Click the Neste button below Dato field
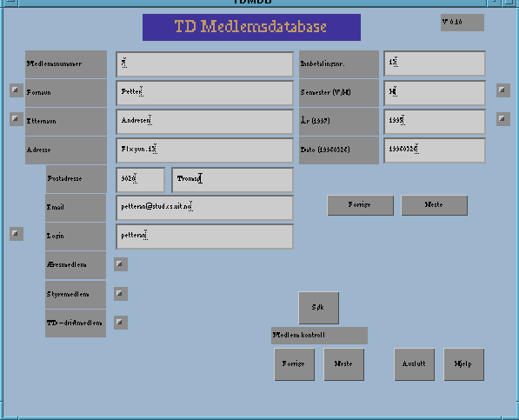 (435, 205)
